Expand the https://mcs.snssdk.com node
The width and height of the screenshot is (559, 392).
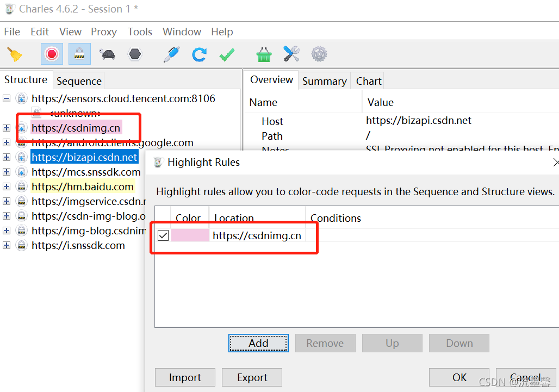coord(7,172)
